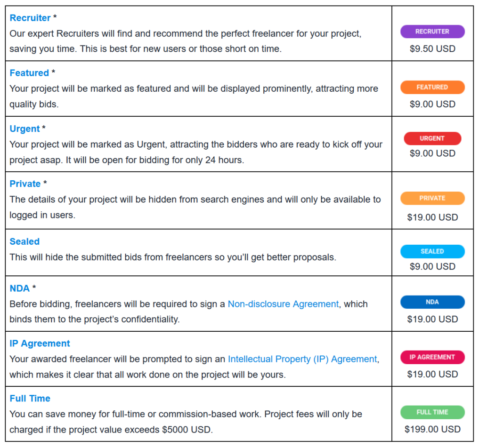Viewport: 479px width, 448px height.
Task: Click the blue SEALED badge
Action: [432, 251]
